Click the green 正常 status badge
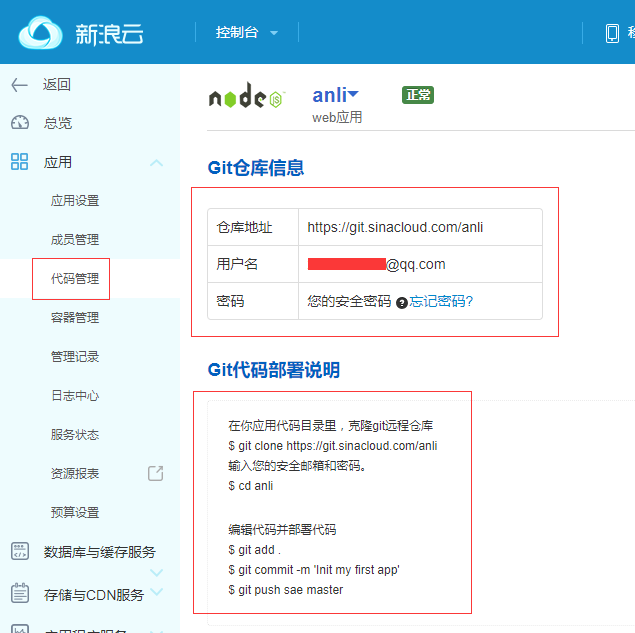 point(418,95)
